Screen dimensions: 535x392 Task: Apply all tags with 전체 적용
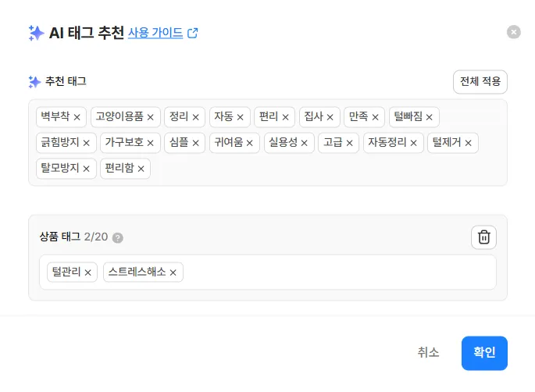(480, 81)
